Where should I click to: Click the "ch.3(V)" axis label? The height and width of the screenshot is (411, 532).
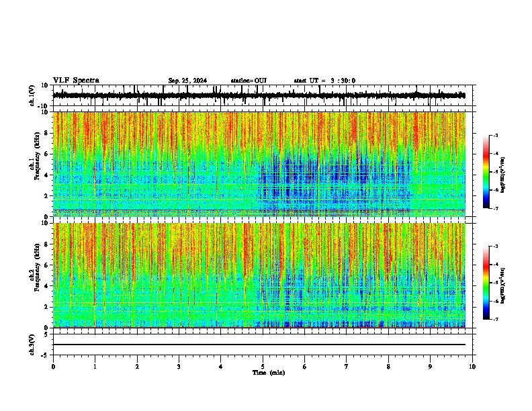coord(32,345)
